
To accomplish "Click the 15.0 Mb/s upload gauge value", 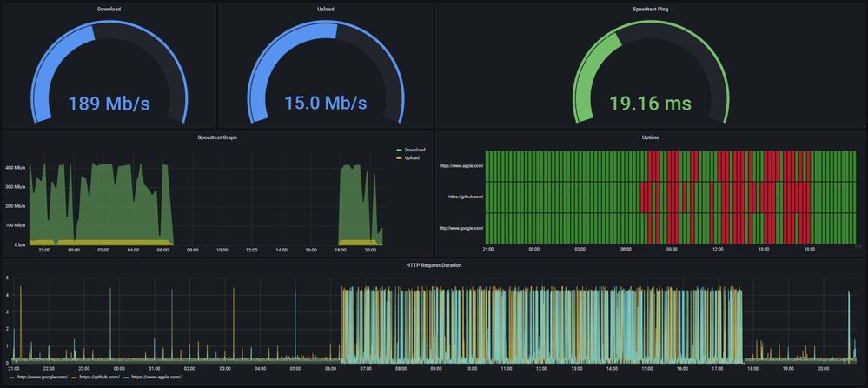I will 326,104.
